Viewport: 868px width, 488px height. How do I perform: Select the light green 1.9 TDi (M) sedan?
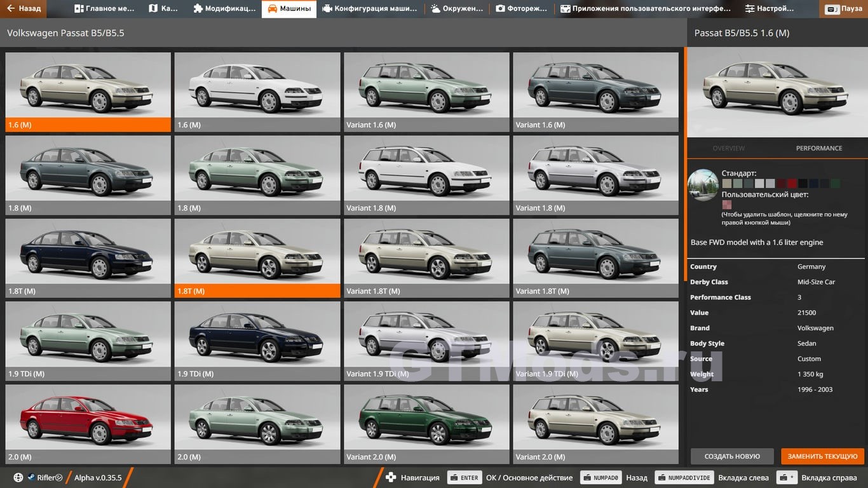(88, 341)
